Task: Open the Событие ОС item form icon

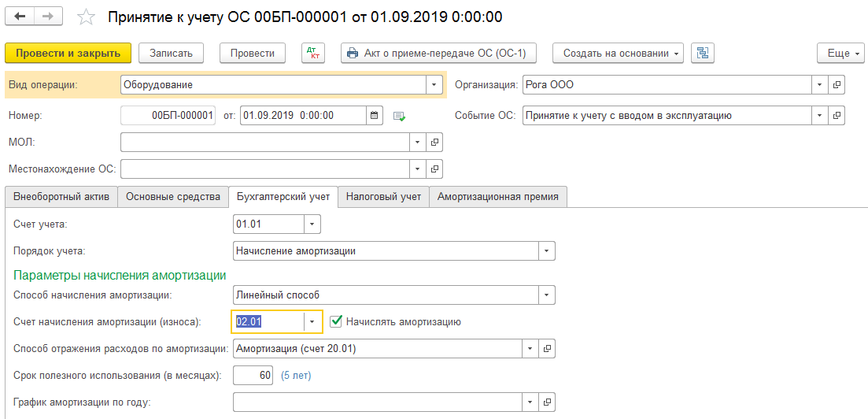Action: click(x=837, y=115)
